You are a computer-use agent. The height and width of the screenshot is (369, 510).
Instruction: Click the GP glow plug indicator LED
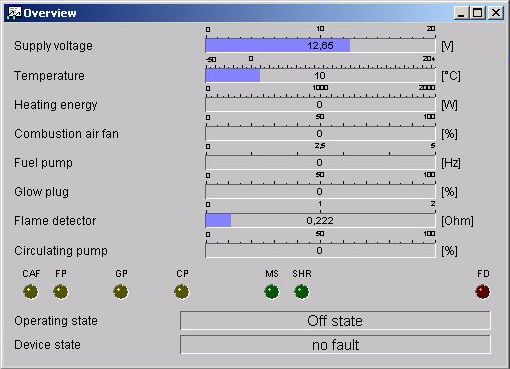point(121,292)
